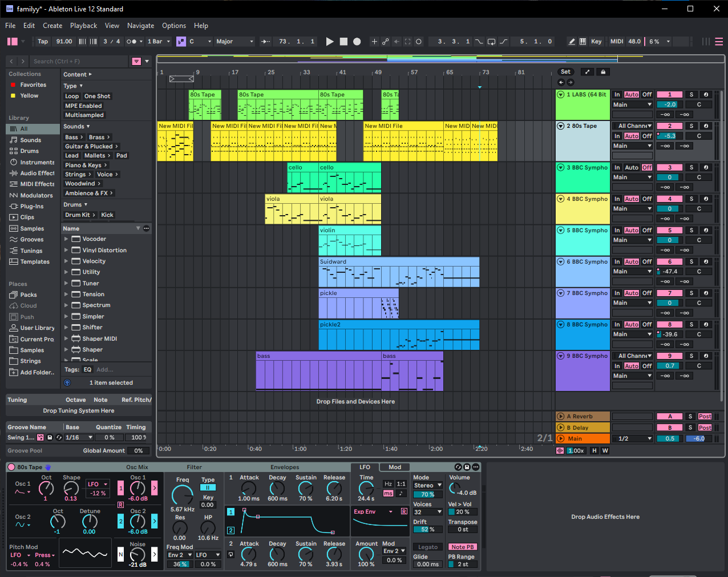Expand the Vocoder folder in browser
The height and width of the screenshot is (577, 728).
pos(66,239)
